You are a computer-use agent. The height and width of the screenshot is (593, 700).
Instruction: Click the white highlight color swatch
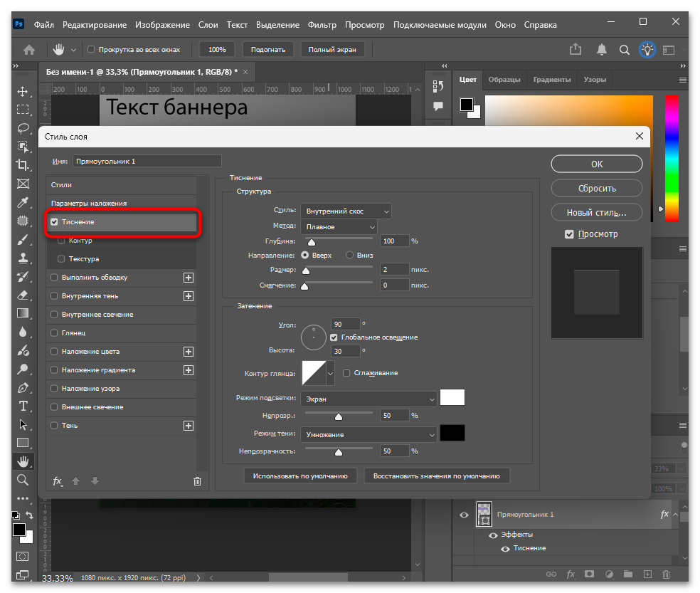point(452,397)
